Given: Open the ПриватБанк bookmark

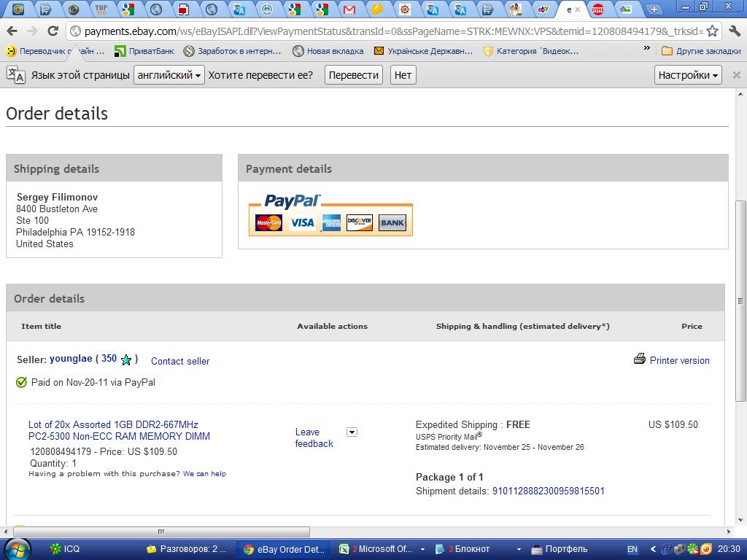Looking at the screenshot, I should pyautogui.click(x=145, y=51).
